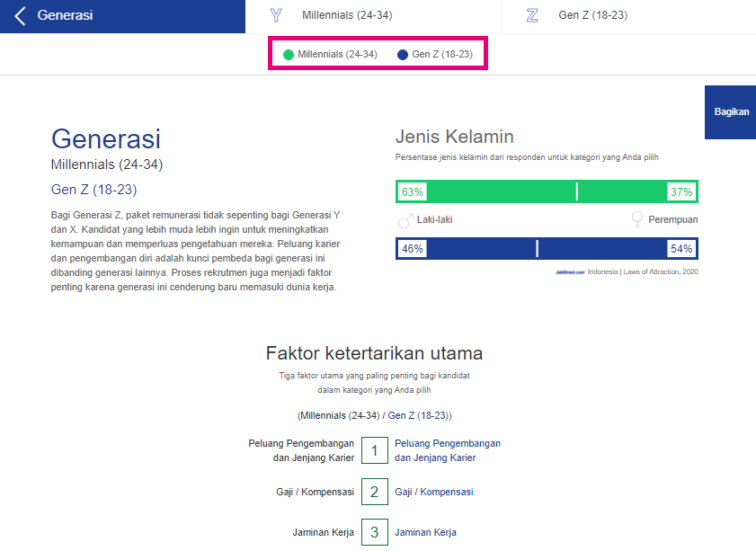This screenshot has width=756, height=551.
Task: Toggle the green Millennials legend dot
Action: pos(289,55)
